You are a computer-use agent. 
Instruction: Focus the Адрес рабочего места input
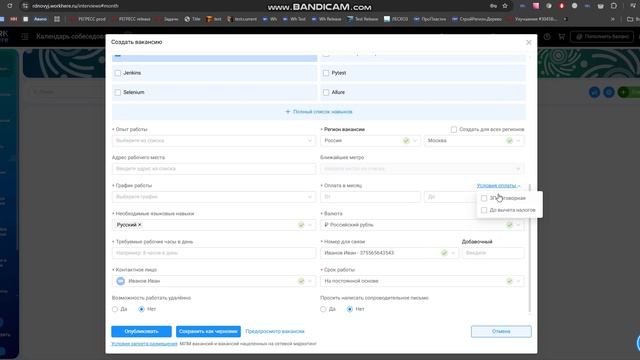[x=214, y=169]
